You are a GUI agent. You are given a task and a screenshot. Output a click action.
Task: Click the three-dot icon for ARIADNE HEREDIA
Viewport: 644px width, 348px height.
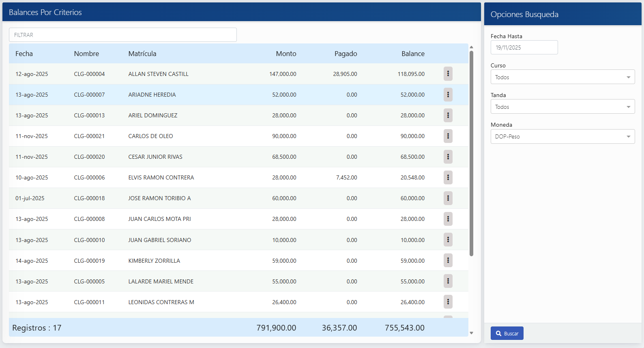point(448,95)
